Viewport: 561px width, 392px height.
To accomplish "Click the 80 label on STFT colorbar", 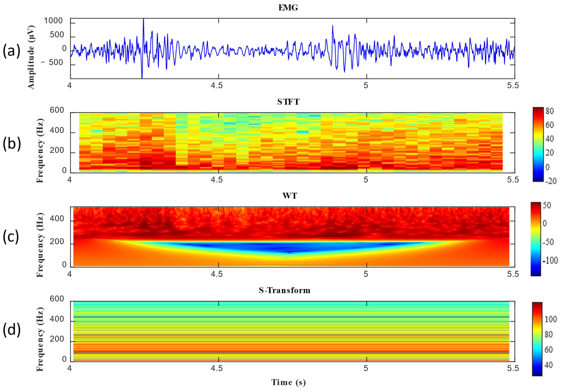I will click(549, 111).
